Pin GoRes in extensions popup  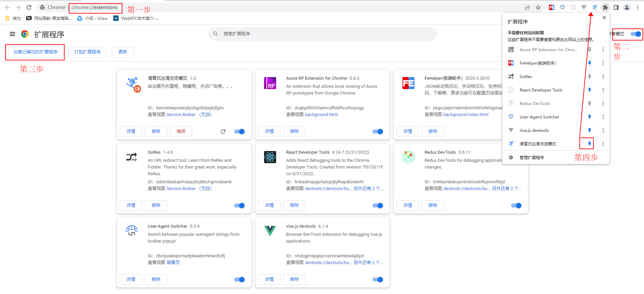(590, 76)
